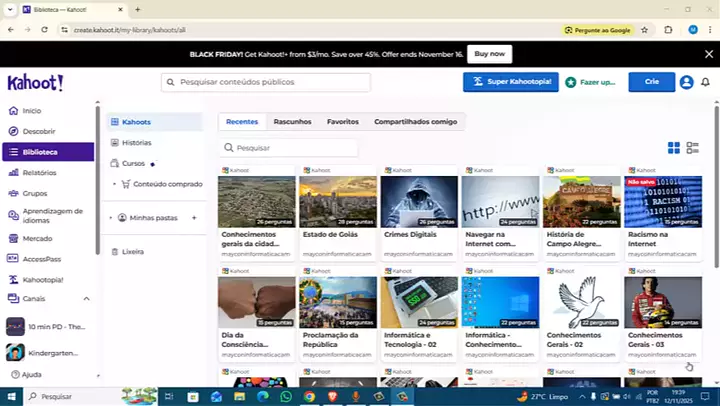Click the Super Kahootopia! button
Screen dimensions: 720x406
[x=510, y=82]
